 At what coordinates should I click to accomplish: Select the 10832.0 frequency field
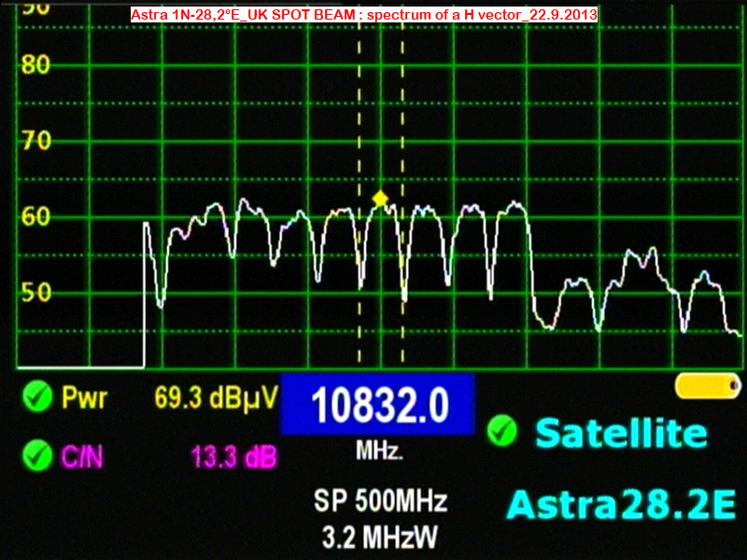click(378, 406)
